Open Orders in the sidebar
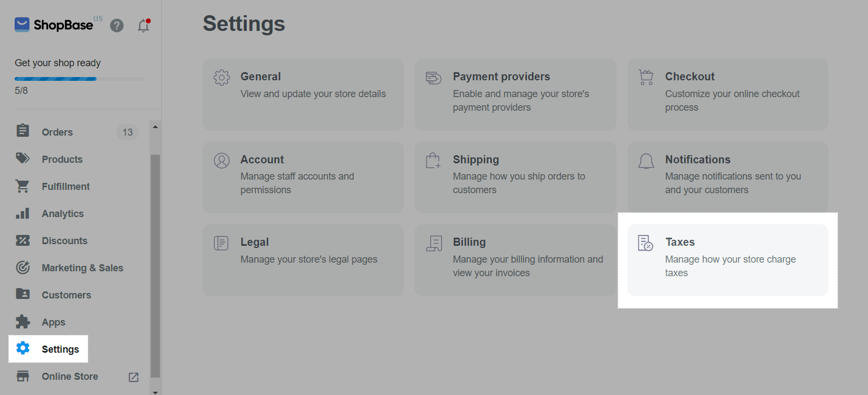Image resolution: width=868 pixels, height=395 pixels. (57, 132)
